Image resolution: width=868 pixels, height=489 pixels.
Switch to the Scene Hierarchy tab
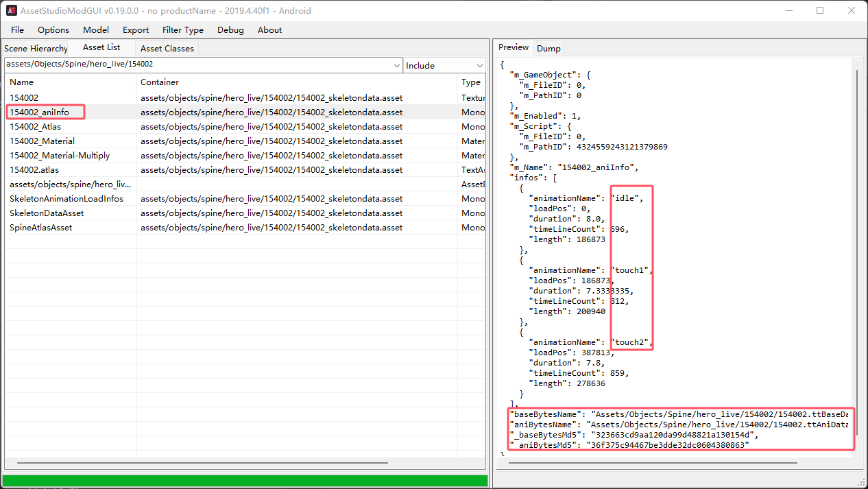36,49
